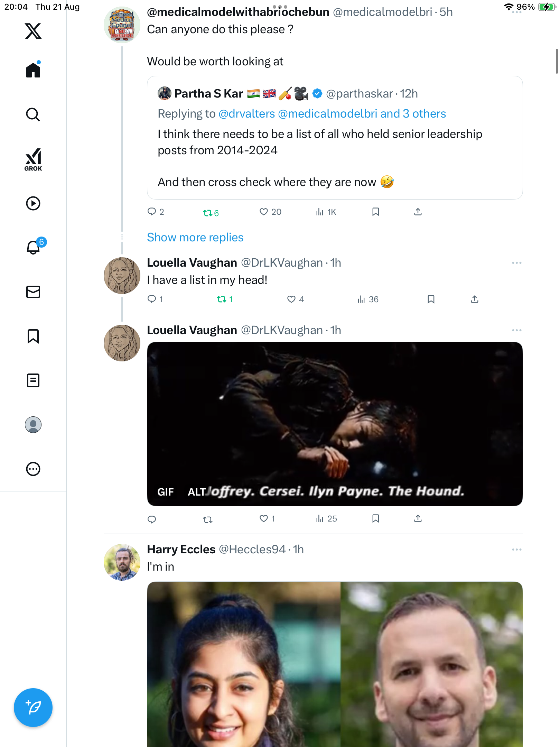560x747 pixels.
Task: Go to Home feed icon
Action: tap(33, 70)
